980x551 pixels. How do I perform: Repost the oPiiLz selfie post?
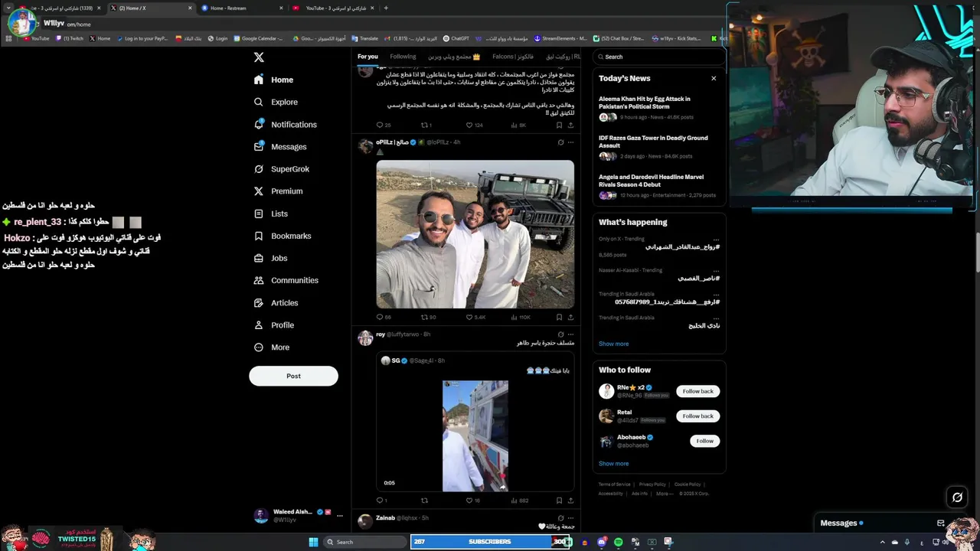[x=428, y=317]
